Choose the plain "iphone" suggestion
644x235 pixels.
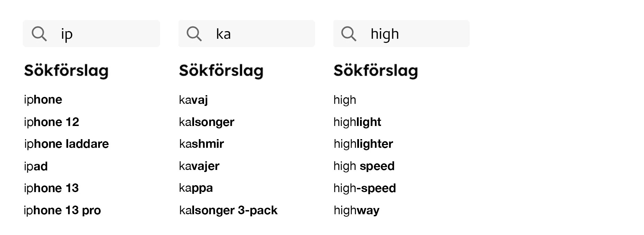click(43, 100)
